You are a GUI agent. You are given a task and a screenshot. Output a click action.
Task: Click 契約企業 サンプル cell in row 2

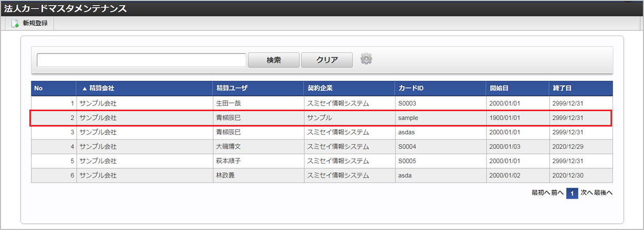click(x=349, y=118)
